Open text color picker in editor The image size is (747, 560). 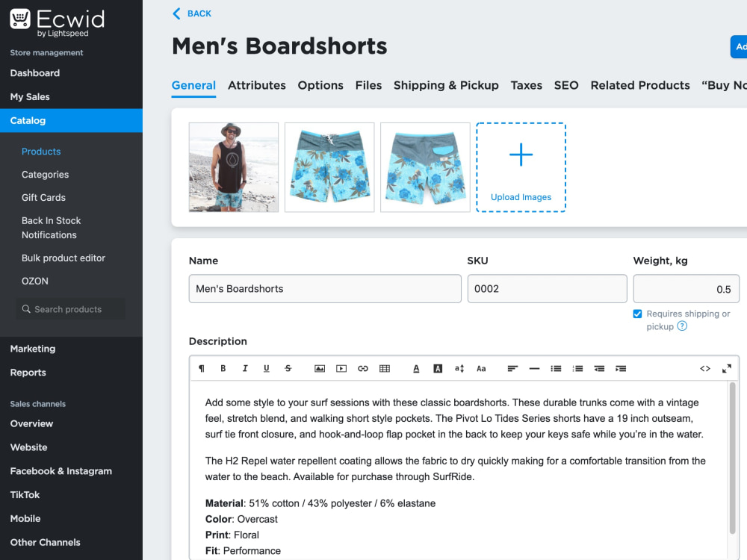[x=416, y=369]
